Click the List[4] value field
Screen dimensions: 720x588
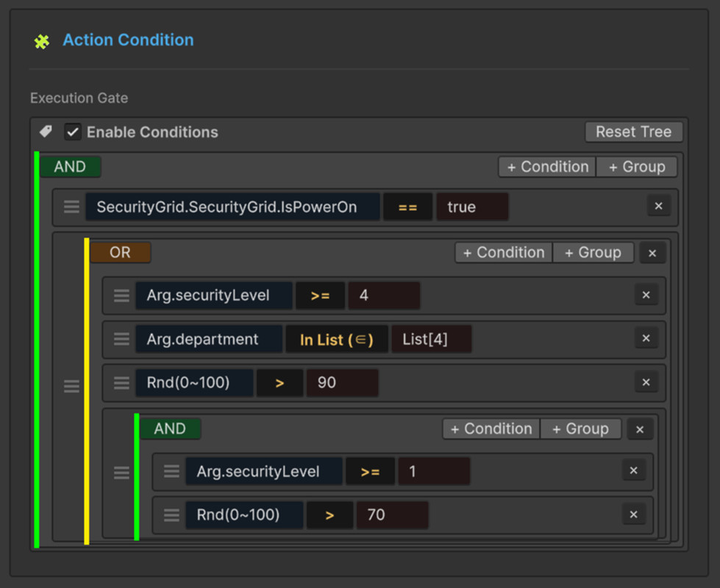click(x=432, y=339)
